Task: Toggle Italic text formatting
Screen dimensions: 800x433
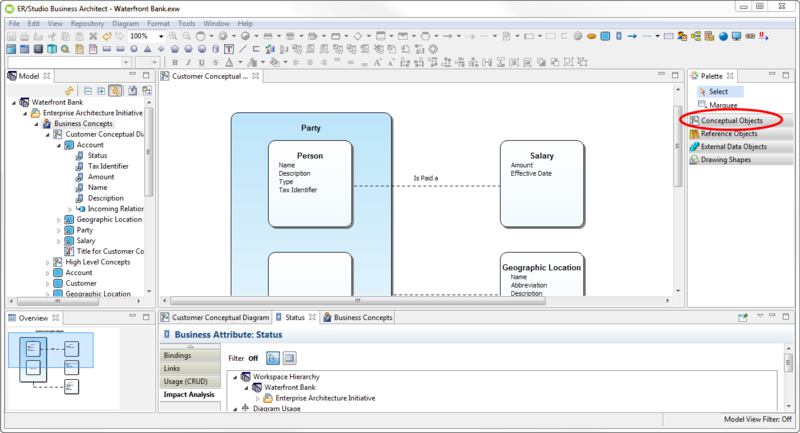Action: click(x=188, y=62)
